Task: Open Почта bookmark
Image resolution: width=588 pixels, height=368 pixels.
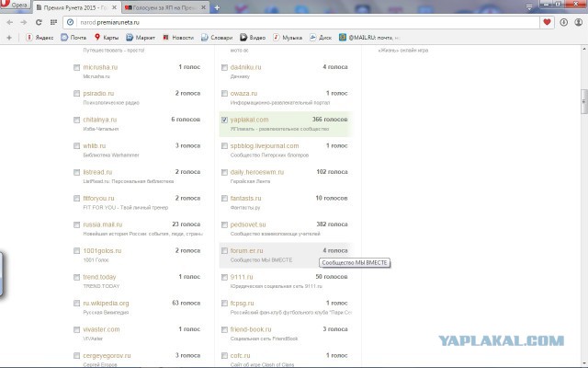Action: [x=73, y=38]
